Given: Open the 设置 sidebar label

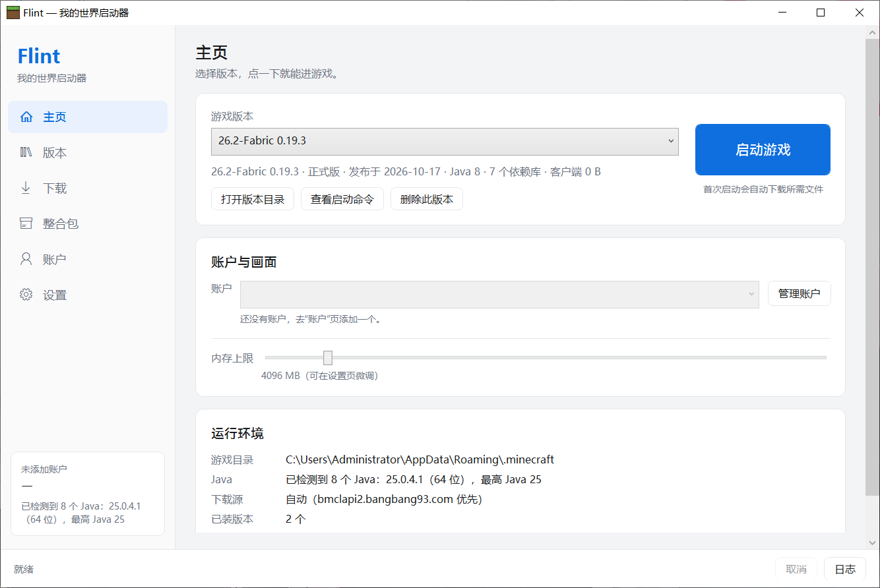Looking at the screenshot, I should coord(55,295).
